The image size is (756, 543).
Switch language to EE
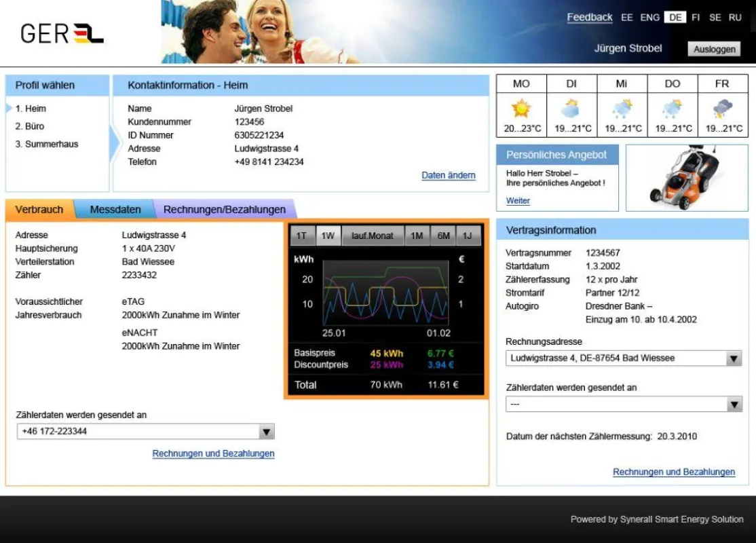pyautogui.click(x=627, y=18)
